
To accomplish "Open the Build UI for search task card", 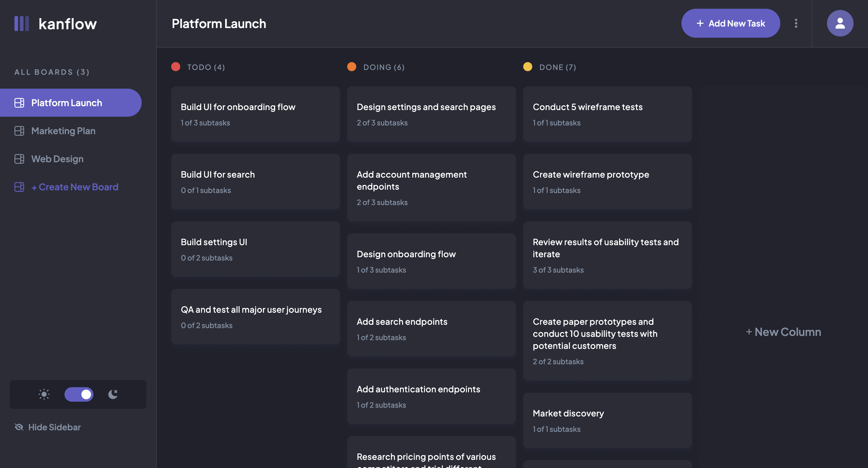I will point(255,182).
